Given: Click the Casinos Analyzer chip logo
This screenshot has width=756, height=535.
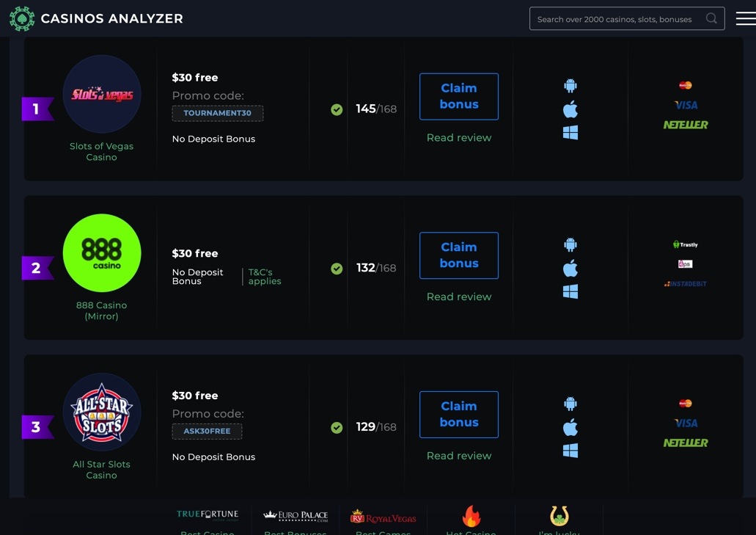Looking at the screenshot, I should pos(22,19).
